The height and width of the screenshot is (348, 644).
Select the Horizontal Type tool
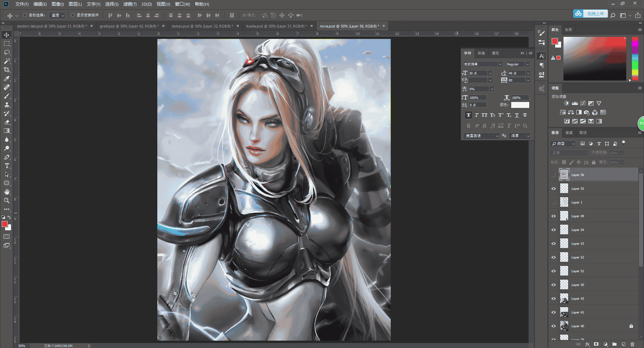coord(7,166)
